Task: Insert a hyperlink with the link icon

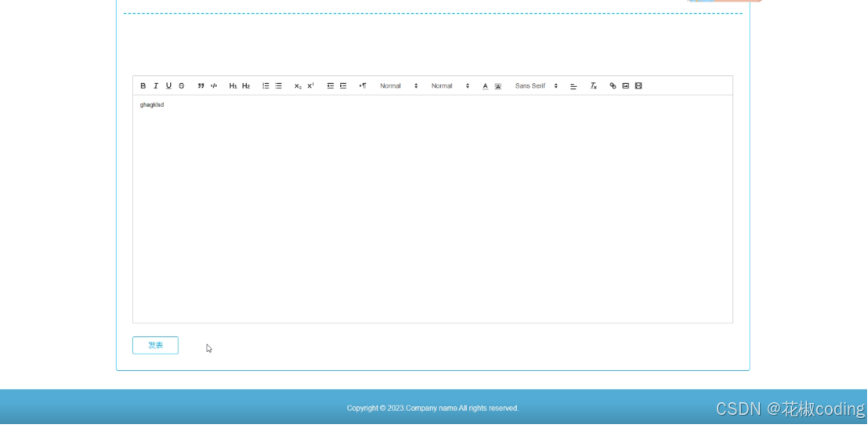Action: pyautogui.click(x=613, y=86)
